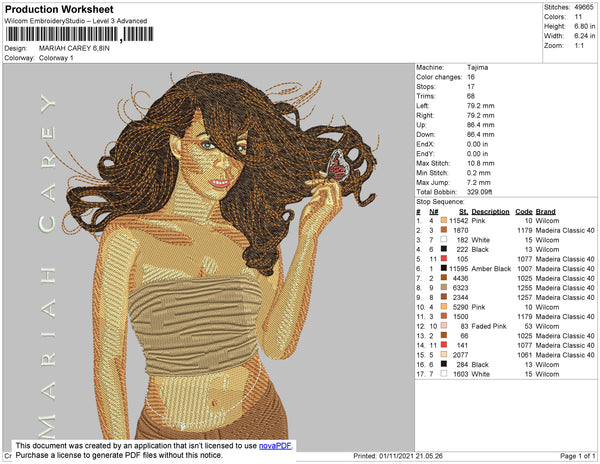Click the height value '6.80 in'

584,26
